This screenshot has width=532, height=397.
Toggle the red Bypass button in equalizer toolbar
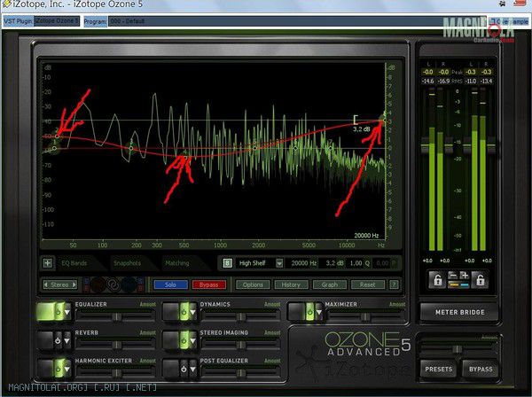(208, 284)
